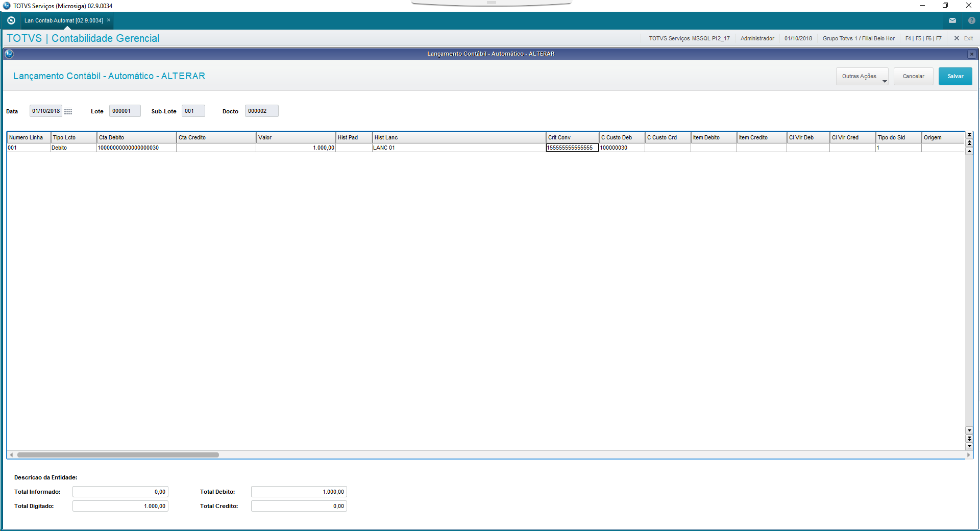Viewport: 980px width, 531px height.
Task: Click the horizontal scrollbar left arrow
Action: (11, 455)
